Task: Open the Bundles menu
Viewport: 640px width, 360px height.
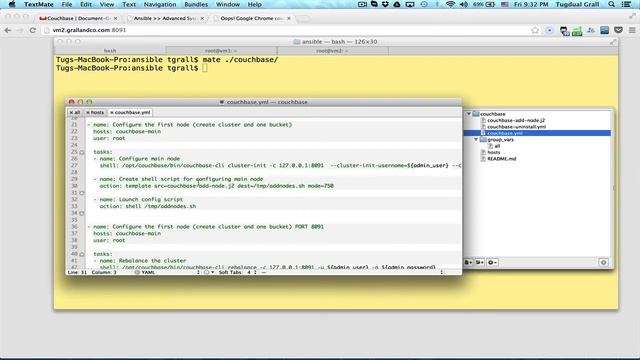Action: tap(196, 4)
